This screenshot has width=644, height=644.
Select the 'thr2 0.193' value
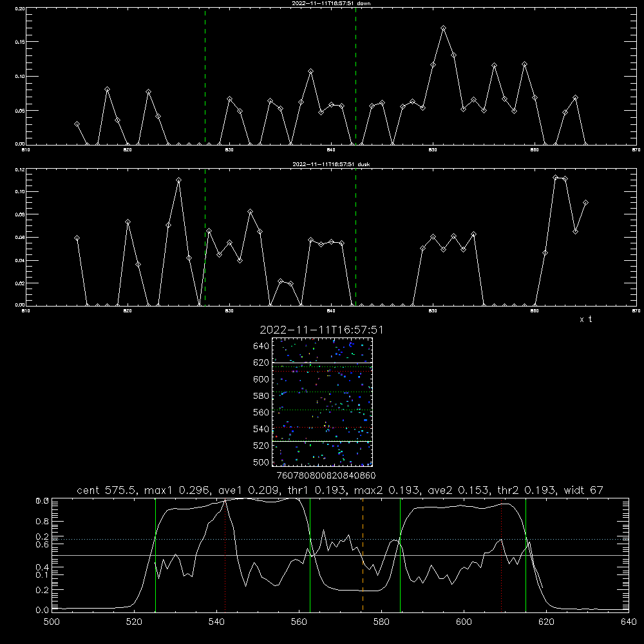click(528, 490)
